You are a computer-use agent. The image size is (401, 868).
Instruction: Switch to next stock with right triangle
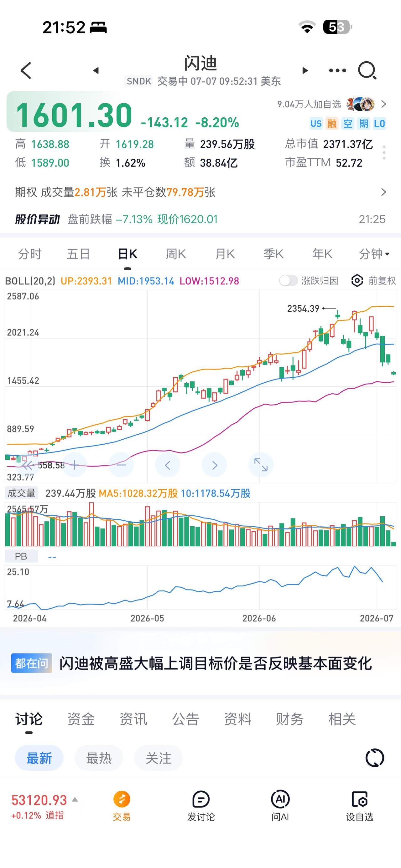(x=305, y=70)
